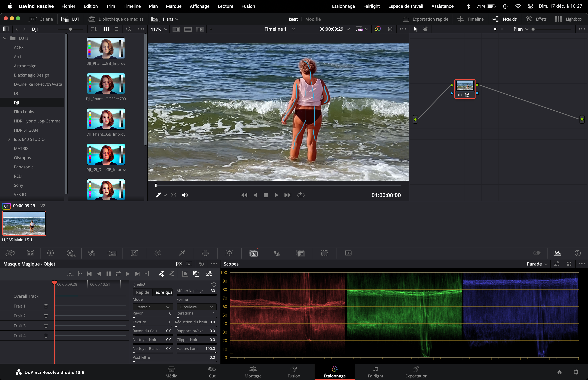Delete Trait 2 with trash icon

pos(46,316)
